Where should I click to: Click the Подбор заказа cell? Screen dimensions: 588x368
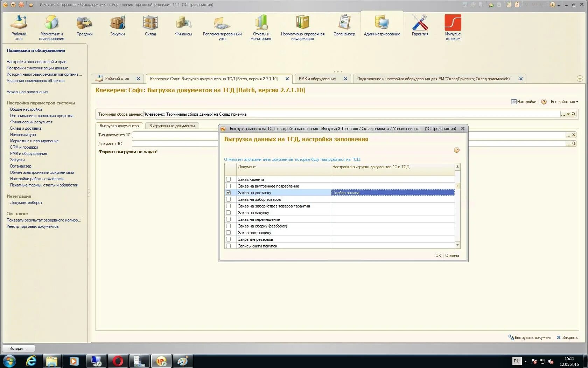[393, 193]
